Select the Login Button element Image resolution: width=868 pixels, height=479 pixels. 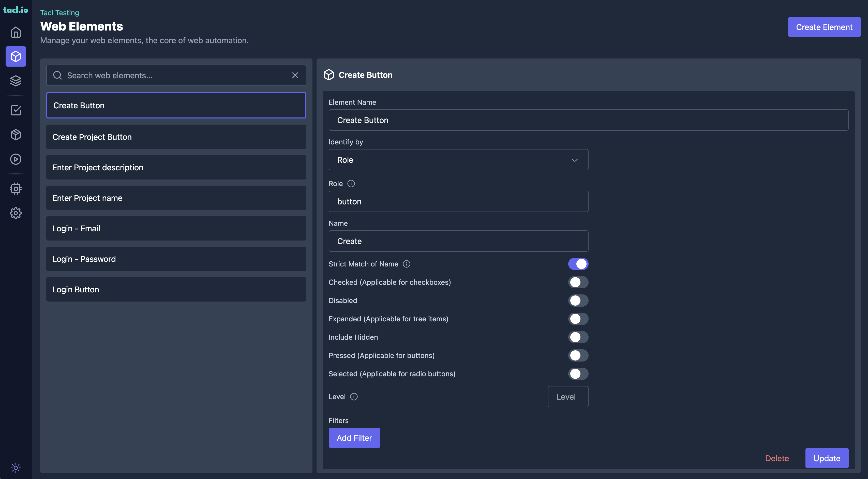click(x=176, y=290)
